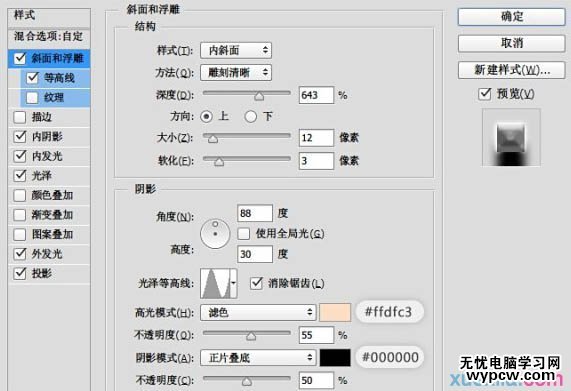Open the 方法 雕刻清晰 dropdown
571x391 pixels.
tap(236, 72)
